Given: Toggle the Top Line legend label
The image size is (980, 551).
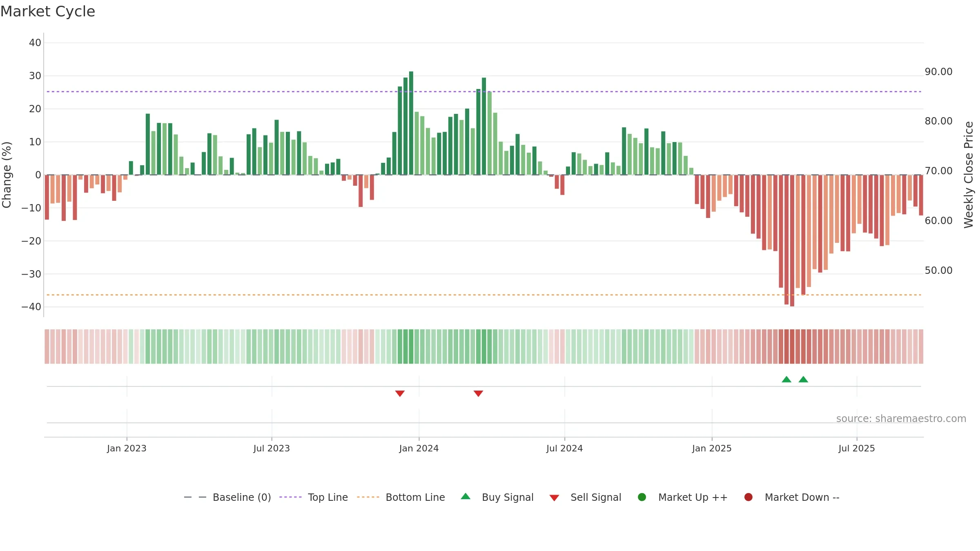Looking at the screenshot, I should tap(328, 498).
